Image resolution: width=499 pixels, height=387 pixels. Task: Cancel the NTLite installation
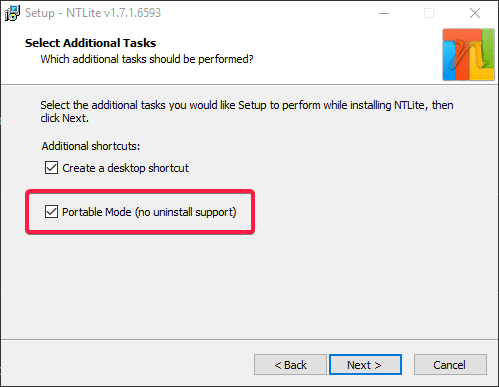[x=450, y=365]
